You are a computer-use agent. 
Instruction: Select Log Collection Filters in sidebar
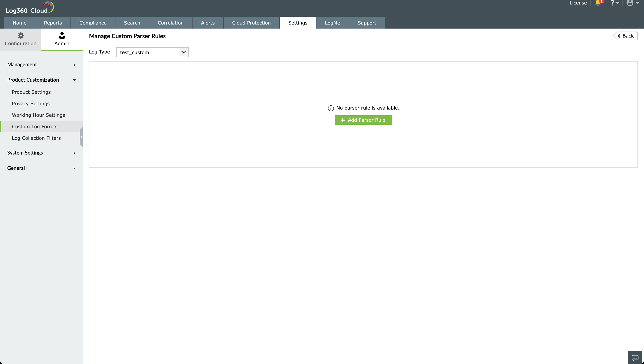[36, 138]
